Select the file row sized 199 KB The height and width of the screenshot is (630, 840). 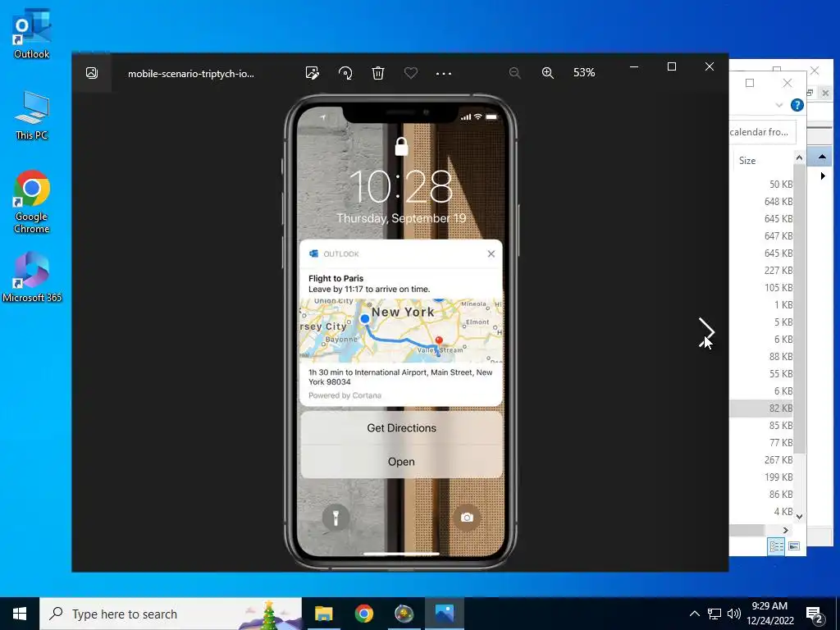click(761, 477)
